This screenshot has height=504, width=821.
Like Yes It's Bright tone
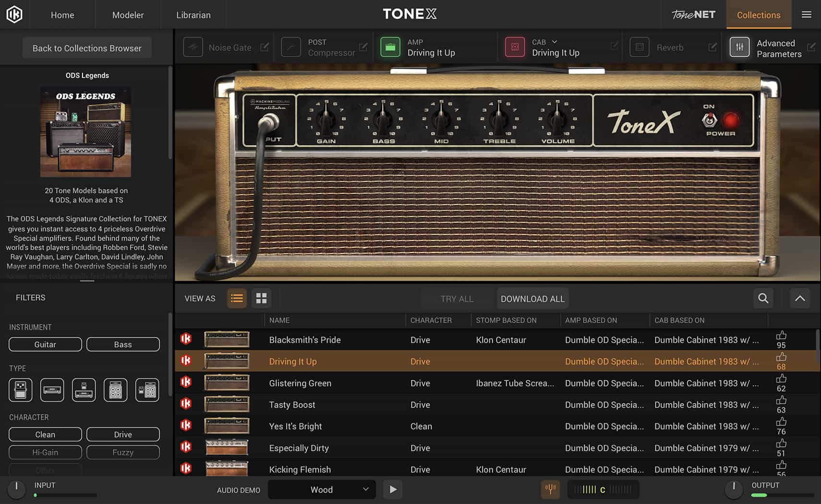(x=781, y=421)
